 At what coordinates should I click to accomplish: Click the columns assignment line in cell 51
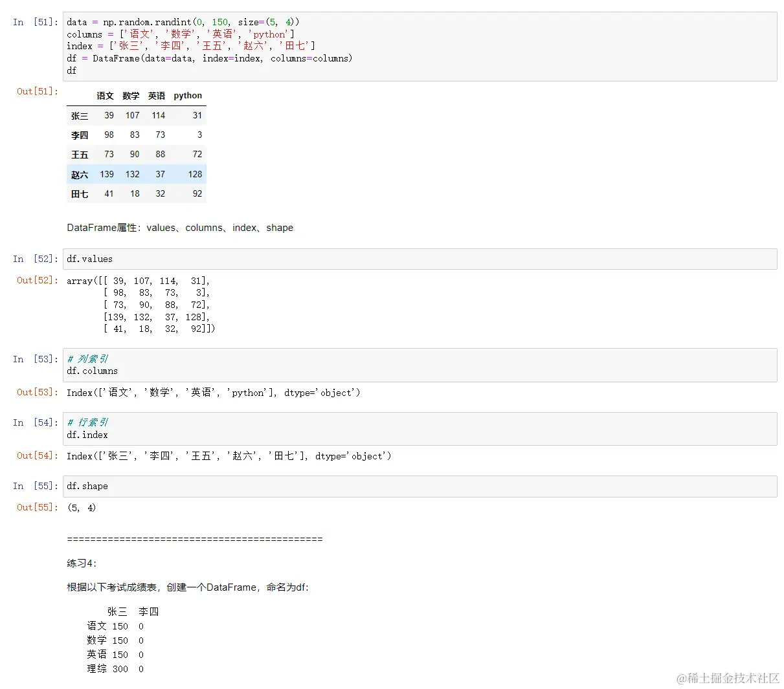pyautogui.click(x=181, y=34)
